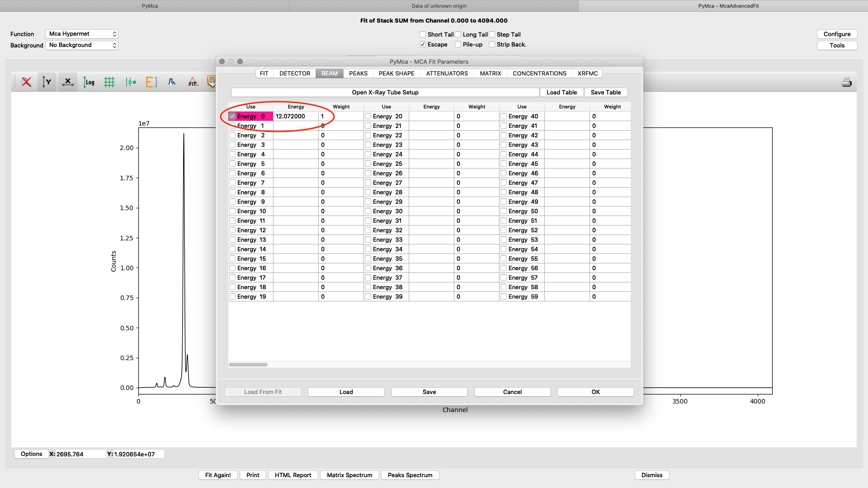Click the Print button
The image size is (868, 488).
coord(253,475)
